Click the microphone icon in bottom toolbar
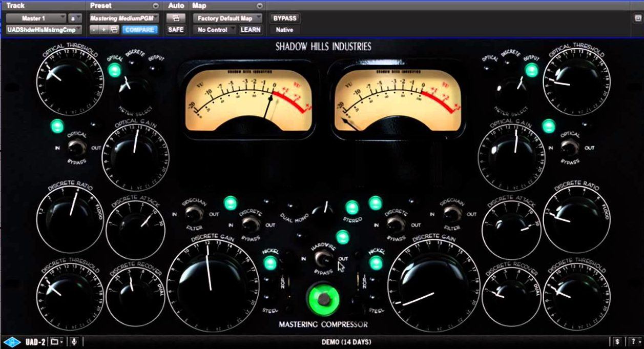Image resolution: width=644 pixels, height=349 pixels. (74, 342)
